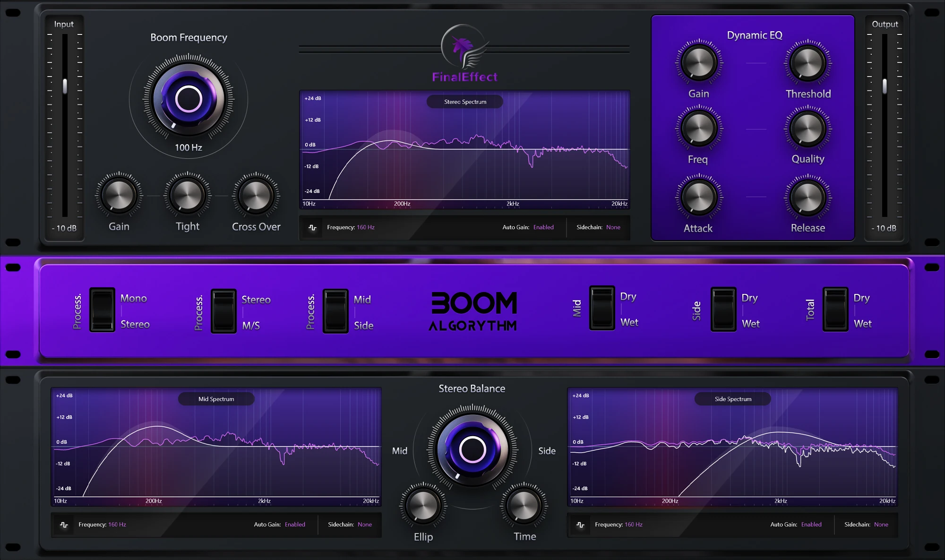Click the Mid Spectrum graph display

point(216,447)
